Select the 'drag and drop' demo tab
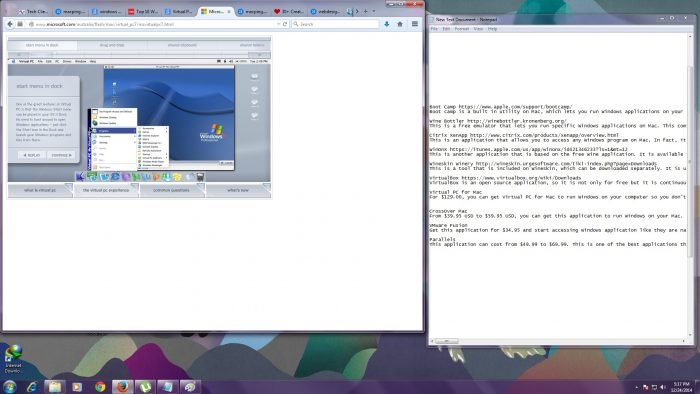This screenshot has width=700, height=394. click(x=112, y=45)
